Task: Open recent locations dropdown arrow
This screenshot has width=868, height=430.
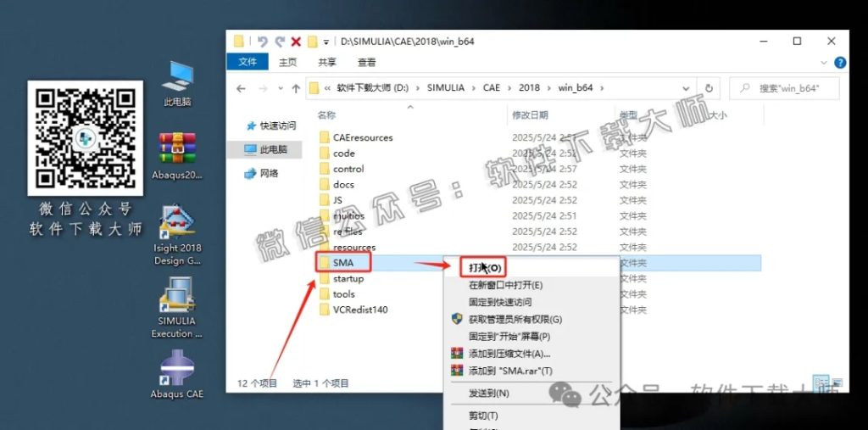Action: point(281,88)
